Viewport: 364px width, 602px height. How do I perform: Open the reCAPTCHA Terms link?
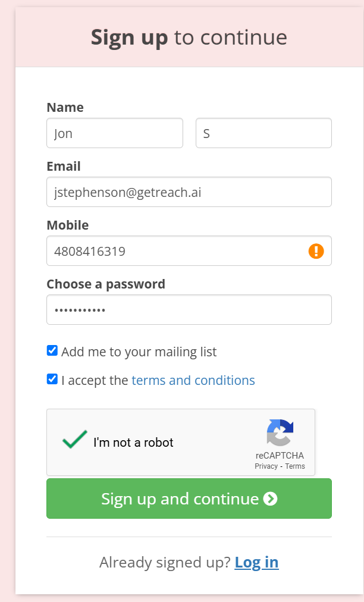tap(295, 466)
